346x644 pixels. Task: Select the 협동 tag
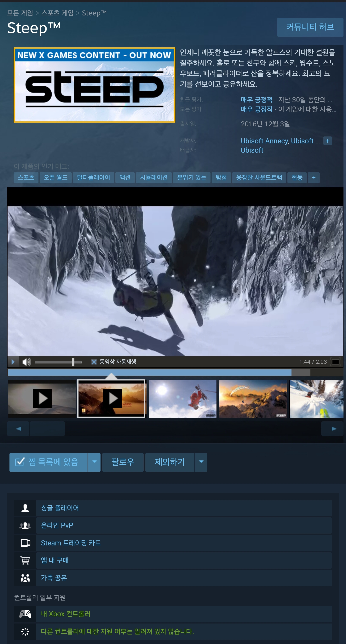point(297,177)
